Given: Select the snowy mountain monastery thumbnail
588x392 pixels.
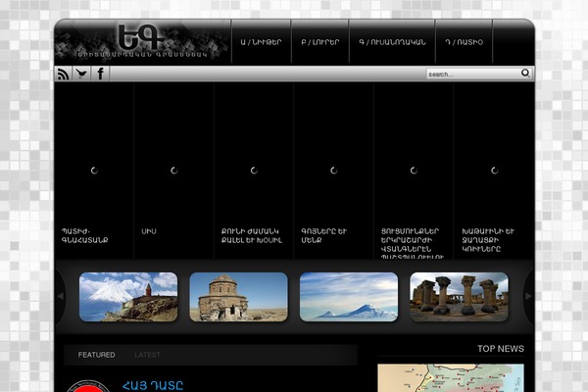Looking at the screenshot, I should click(x=128, y=297).
